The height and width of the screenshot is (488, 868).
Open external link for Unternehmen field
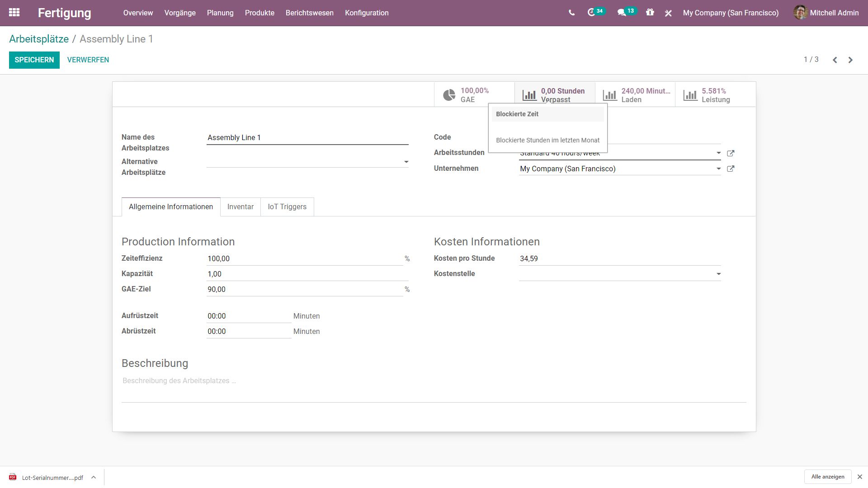[x=730, y=169]
